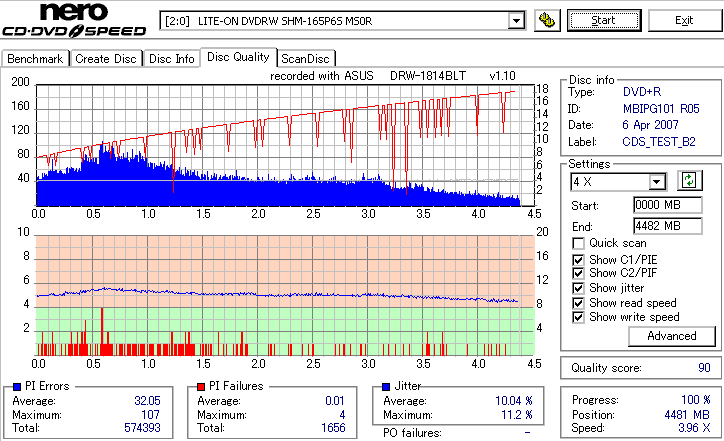Click the Position value 4481 MB

click(687, 415)
